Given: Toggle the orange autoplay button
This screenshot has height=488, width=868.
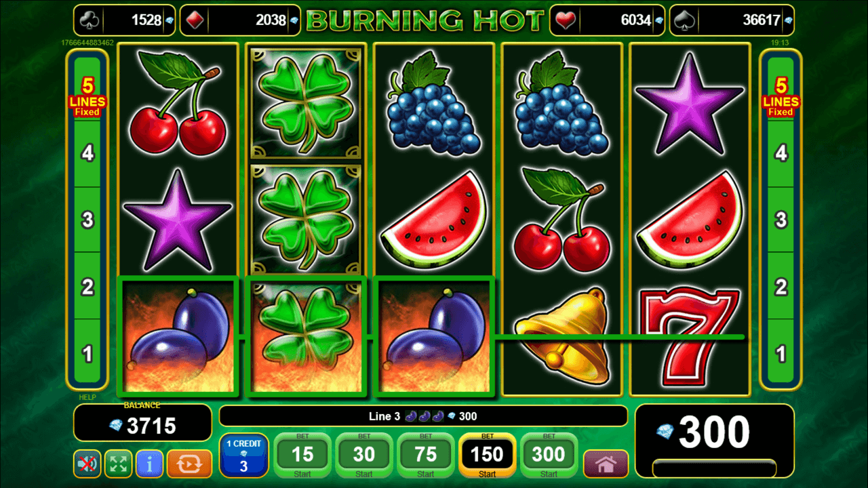Looking at the screenshot, I should (x=189, y=464).
